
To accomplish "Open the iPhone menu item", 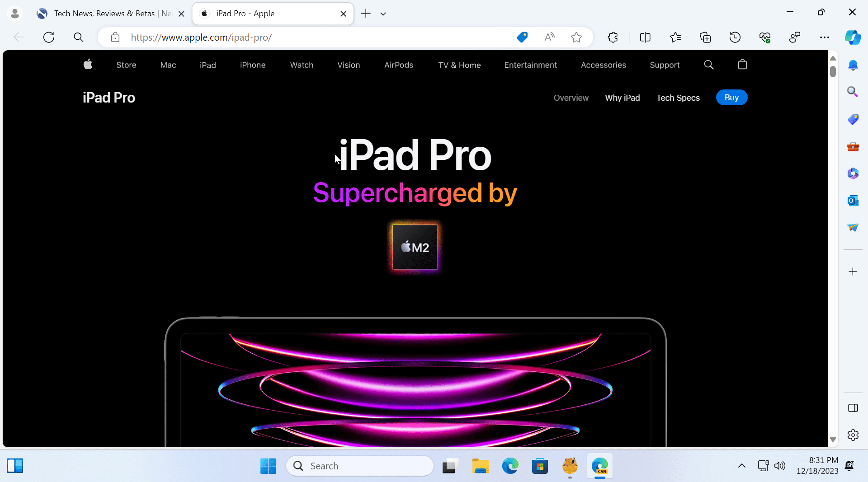I will [252, 65].
